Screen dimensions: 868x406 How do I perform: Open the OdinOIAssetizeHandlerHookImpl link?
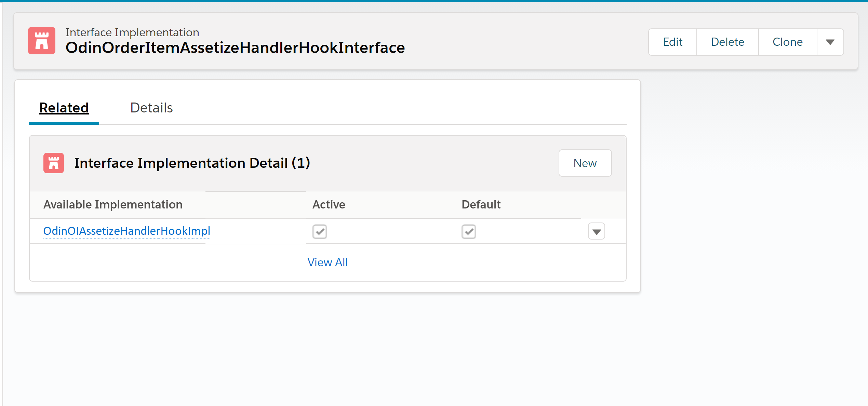[x=127, y=231]
